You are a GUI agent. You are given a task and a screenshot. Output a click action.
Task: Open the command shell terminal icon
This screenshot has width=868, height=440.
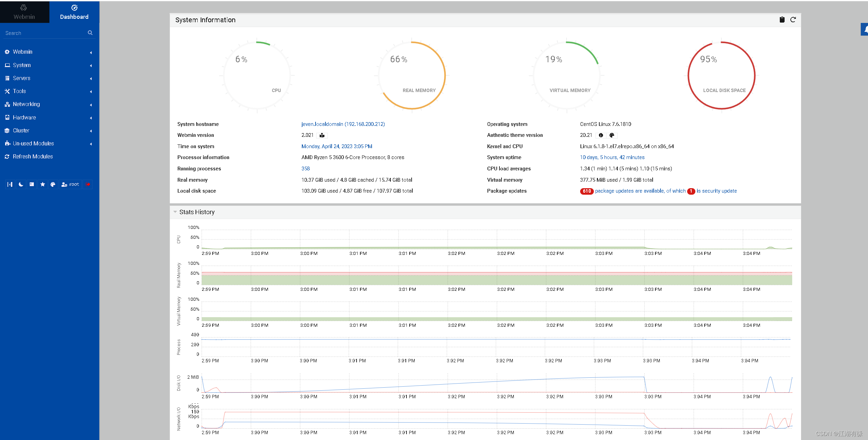pos(32,184)
